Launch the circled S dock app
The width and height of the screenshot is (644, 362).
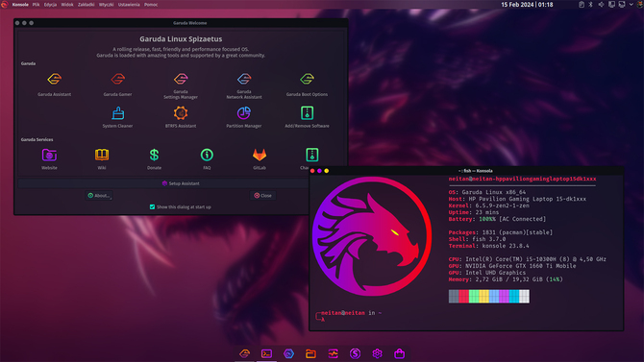click(x=356, y=353)
